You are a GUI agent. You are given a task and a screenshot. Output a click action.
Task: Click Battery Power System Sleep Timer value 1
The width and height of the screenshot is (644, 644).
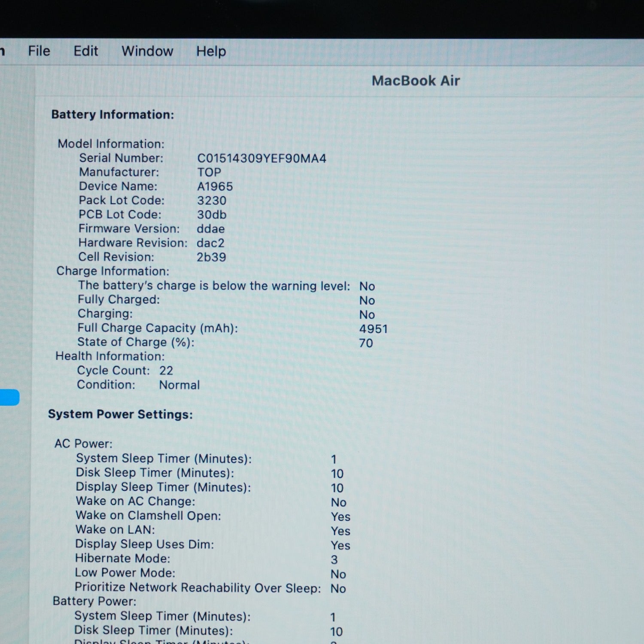[x=333, y=617]
